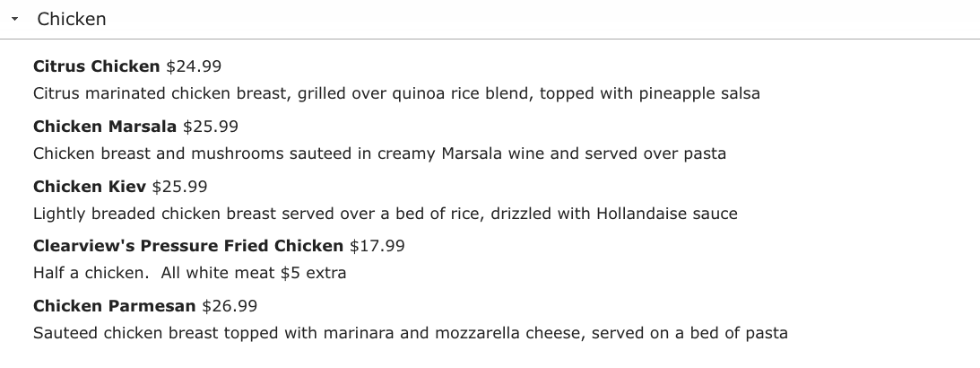Select the Chicken Kiev item name
This screenshot has height=368, width=980.
(x=89, y=187)
